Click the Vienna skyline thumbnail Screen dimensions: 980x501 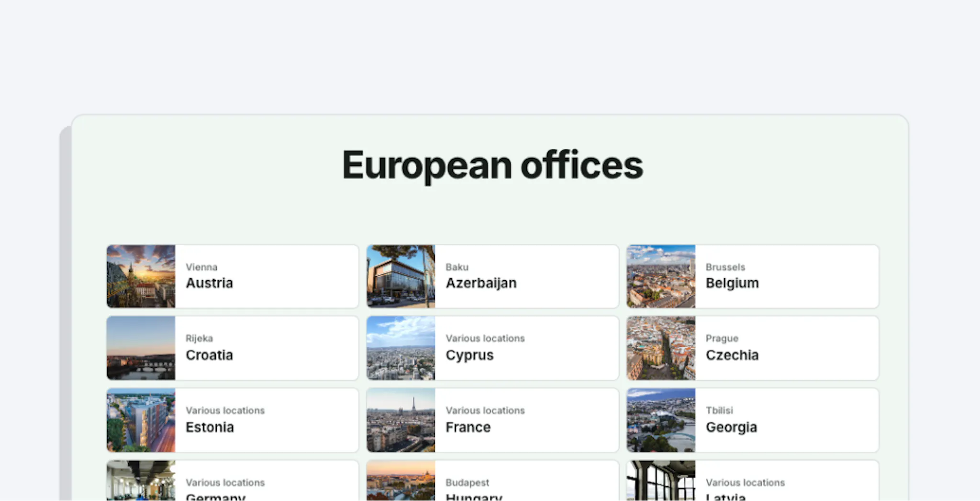(141, 276)
